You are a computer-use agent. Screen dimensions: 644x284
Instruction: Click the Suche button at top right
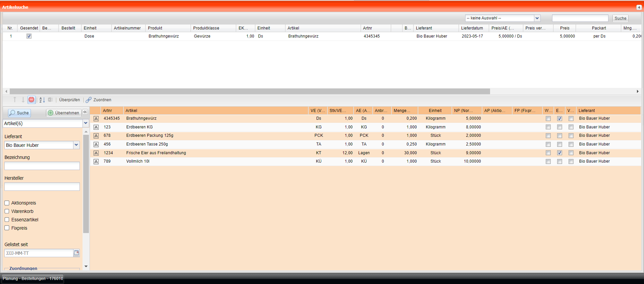pyautogui.click(x=620, y=18)
